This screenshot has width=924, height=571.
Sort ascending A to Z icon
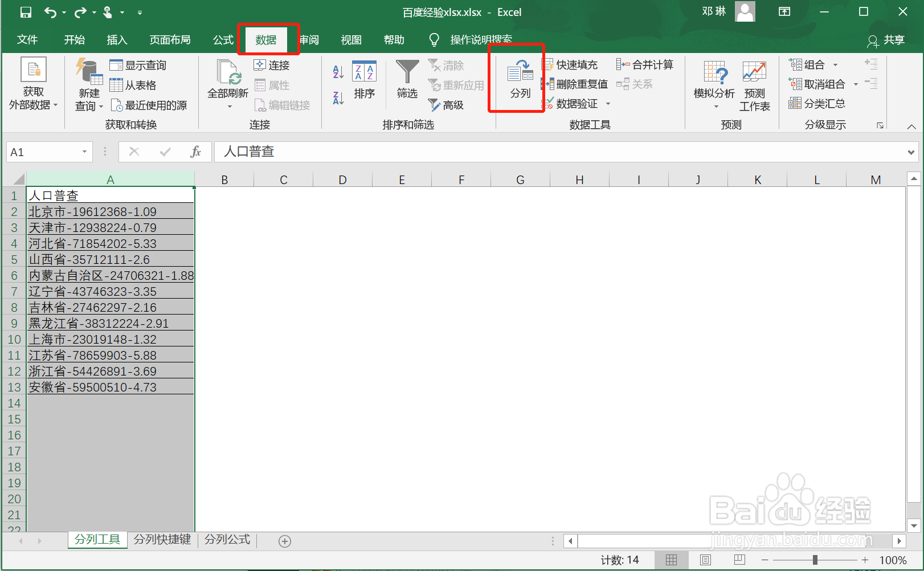point(338,72)
